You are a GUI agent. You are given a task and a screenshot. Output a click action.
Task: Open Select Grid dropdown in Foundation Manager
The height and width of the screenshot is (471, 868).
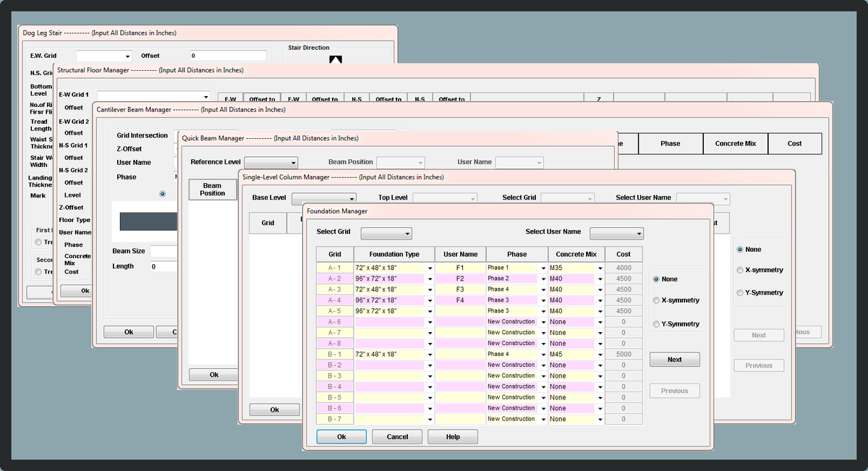coord(386,234)
